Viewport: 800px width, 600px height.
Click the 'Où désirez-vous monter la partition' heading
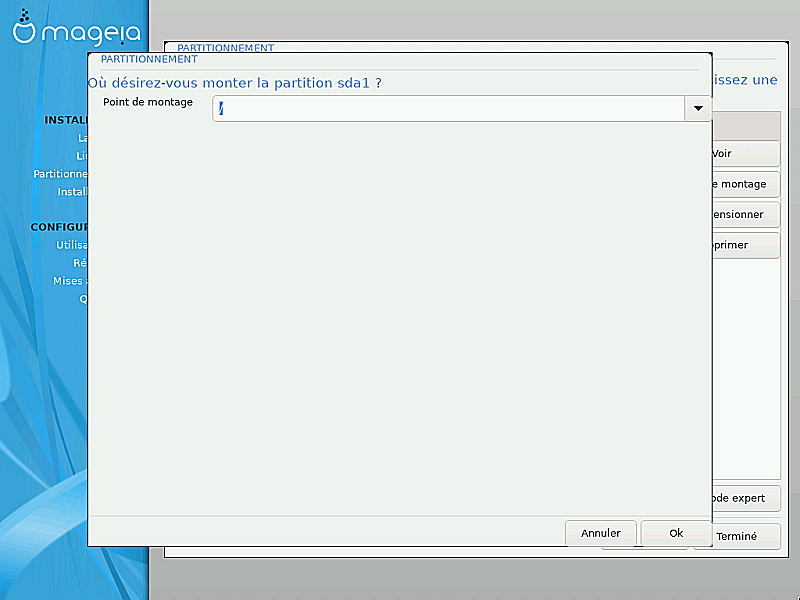point(235,82)
